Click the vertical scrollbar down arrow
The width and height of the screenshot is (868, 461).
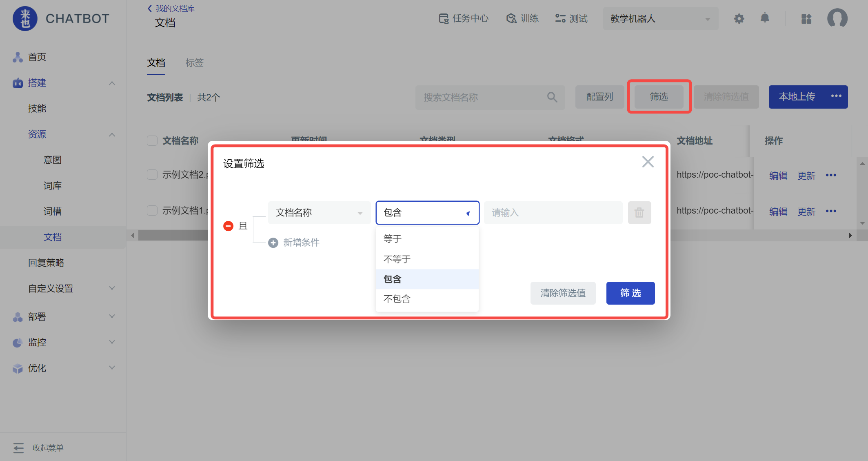[862, 223]
